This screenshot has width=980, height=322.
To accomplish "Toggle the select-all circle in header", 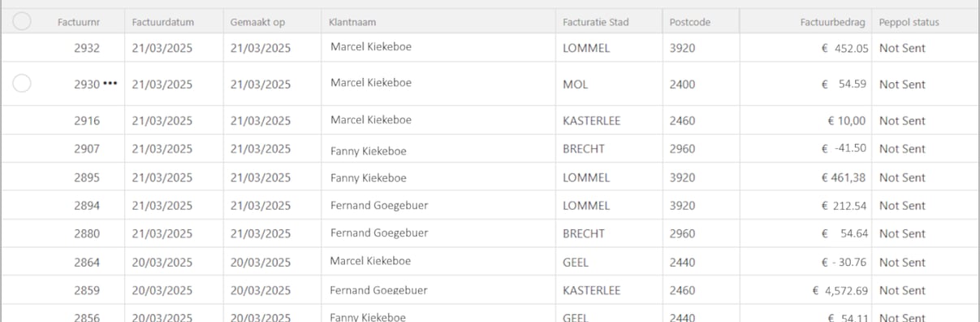I will point(22,22).
